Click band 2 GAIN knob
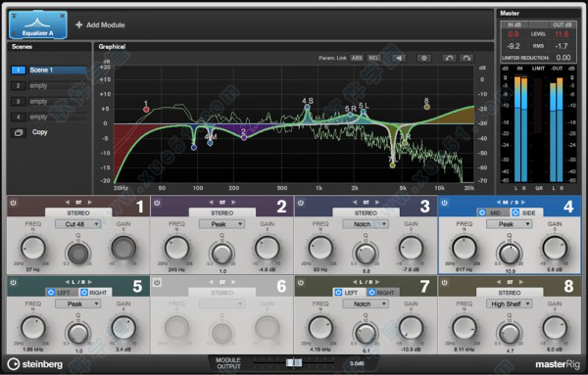588x375 pixels. (267, 248)
